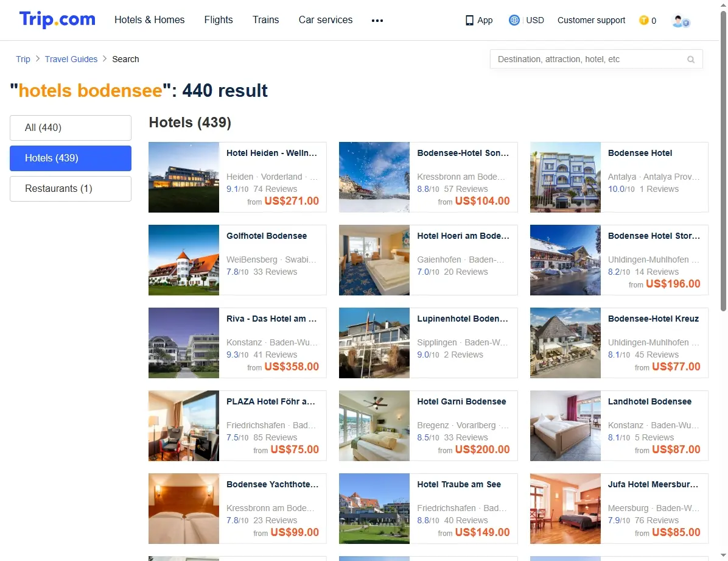The width and height of the screenshot is (728, 561).
Task: Click the Landhotel Bodensee title
Action: tap(649, 401)
